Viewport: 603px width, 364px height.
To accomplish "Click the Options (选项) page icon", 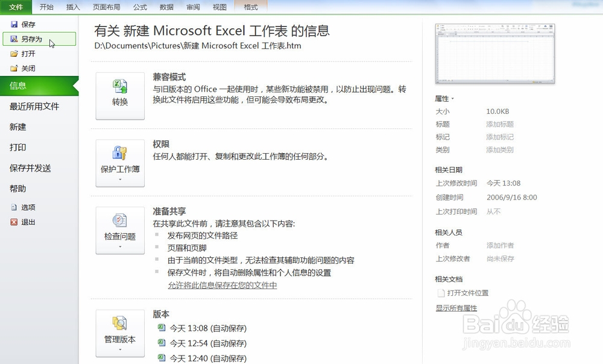I will 14,207.
